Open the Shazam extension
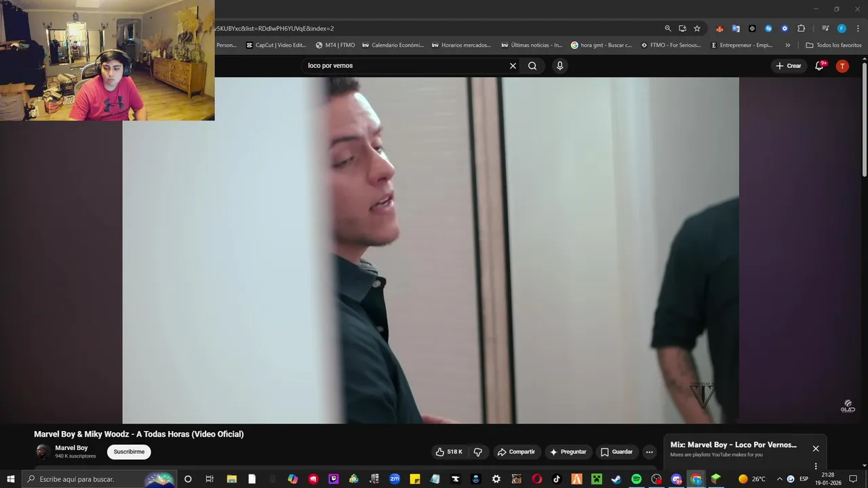 (768, 28)
